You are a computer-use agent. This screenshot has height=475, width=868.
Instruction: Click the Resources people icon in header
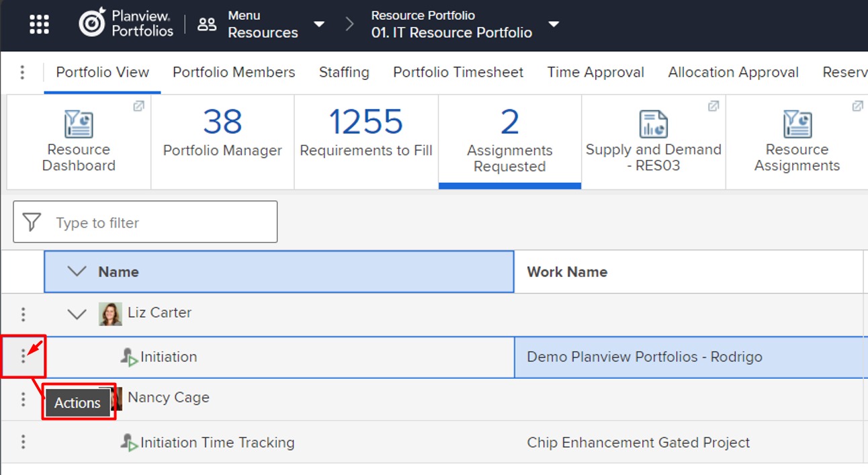point(207,24)
